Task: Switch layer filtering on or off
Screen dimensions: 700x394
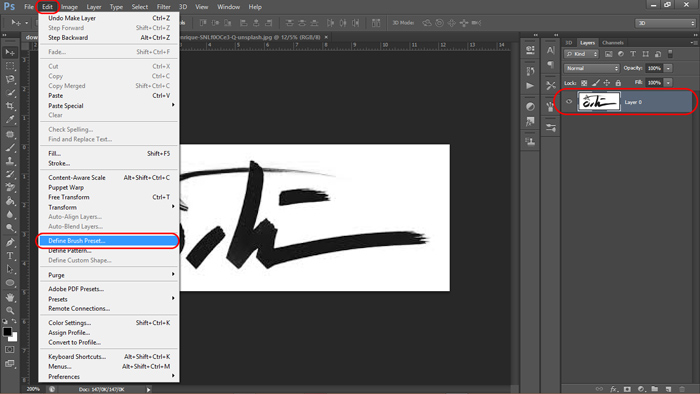Action: coord(670,54)
